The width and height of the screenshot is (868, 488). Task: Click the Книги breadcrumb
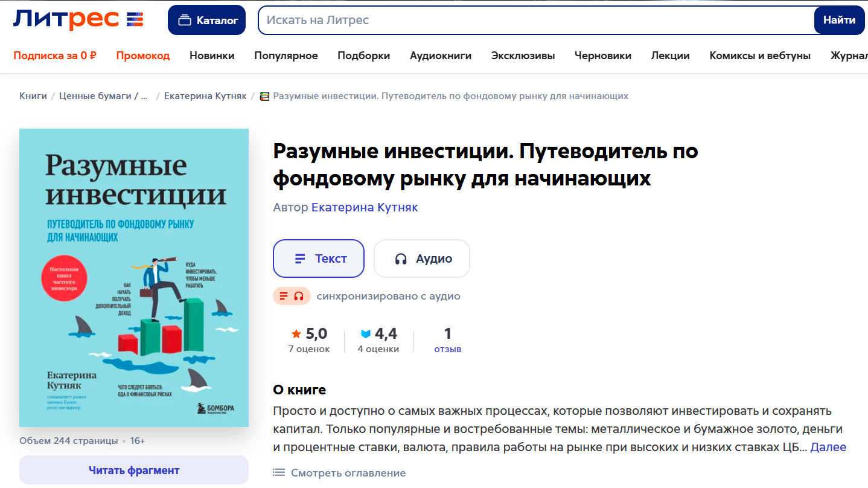[33, 96]
